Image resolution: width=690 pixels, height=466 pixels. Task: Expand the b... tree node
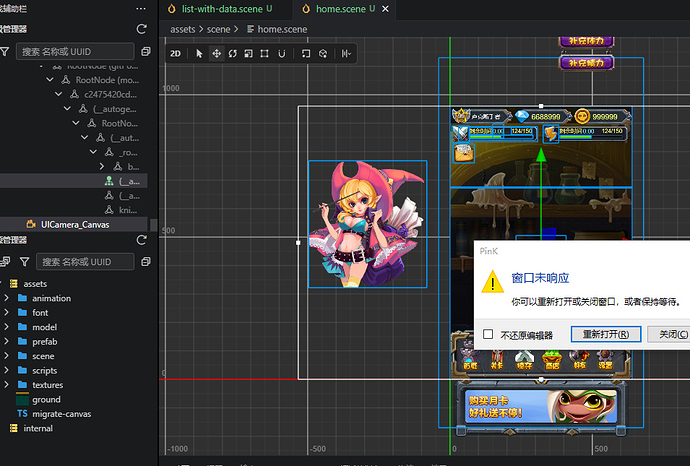tap(102, 166)
